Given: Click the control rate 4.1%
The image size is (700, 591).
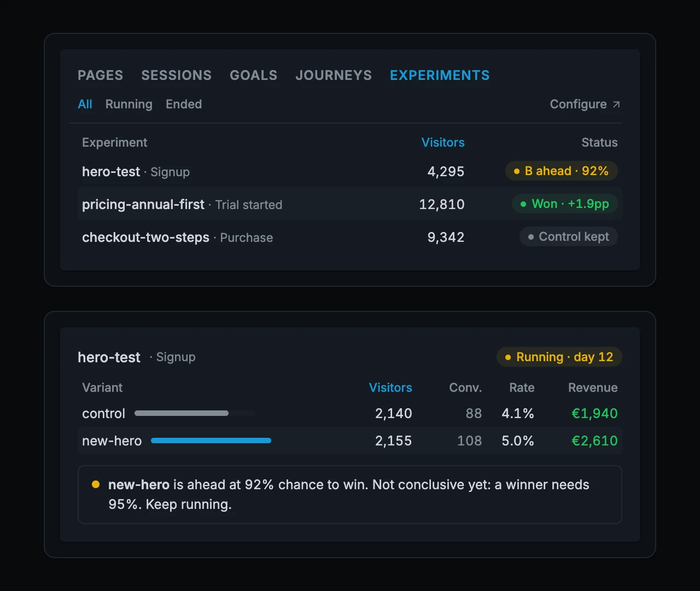Looking at the screenshot, I should pos(518,413).
